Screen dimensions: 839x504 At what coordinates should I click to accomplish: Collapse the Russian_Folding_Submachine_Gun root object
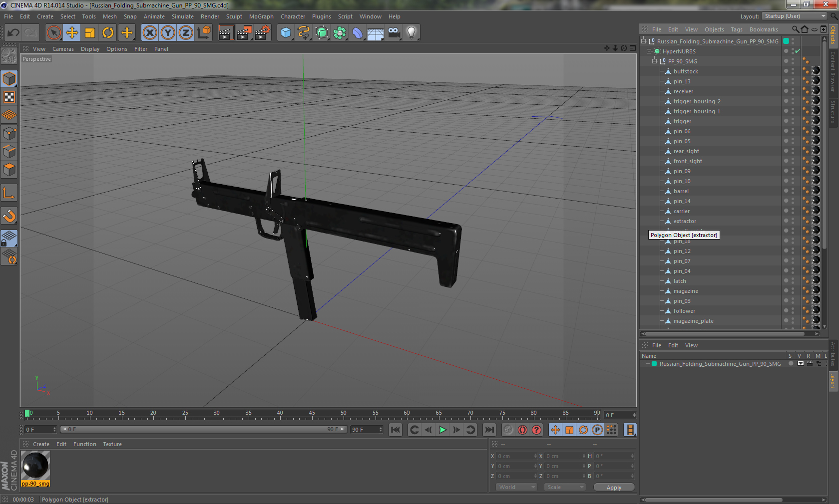[644, 41]
